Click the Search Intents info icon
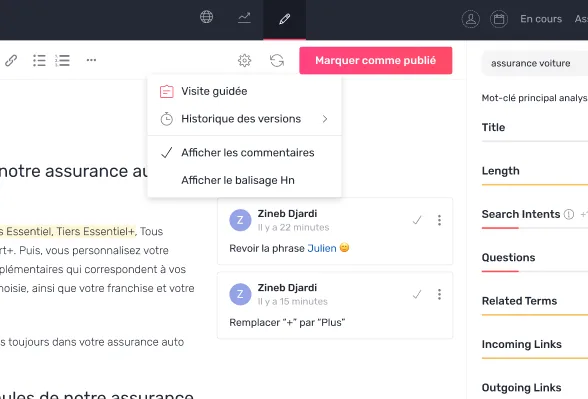588x399 pixels. click(x=569, y=214)
